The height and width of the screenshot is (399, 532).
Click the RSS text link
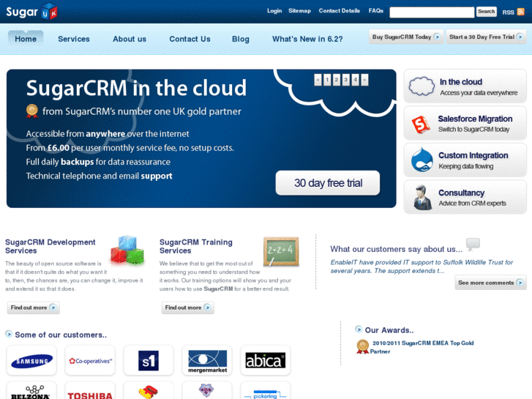(509, 12)
